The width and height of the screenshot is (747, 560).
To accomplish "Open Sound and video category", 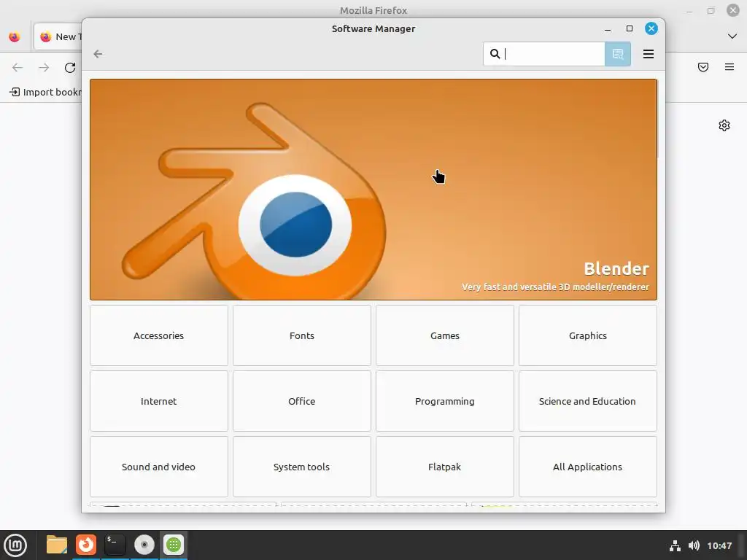I will pyautogui.click(x=158, y=467).
